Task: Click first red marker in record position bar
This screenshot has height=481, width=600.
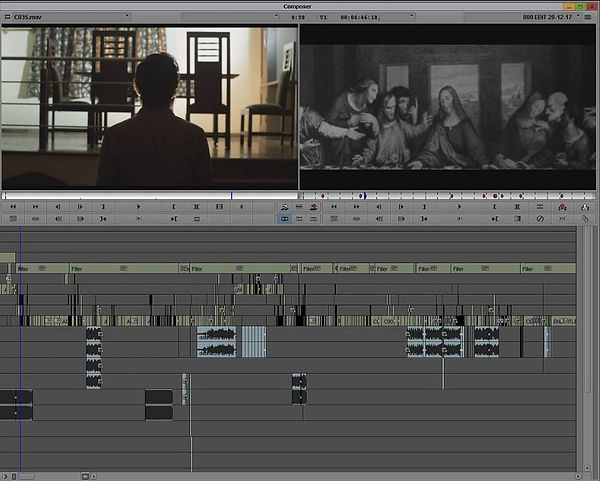Action: click(x=322, y=196)
